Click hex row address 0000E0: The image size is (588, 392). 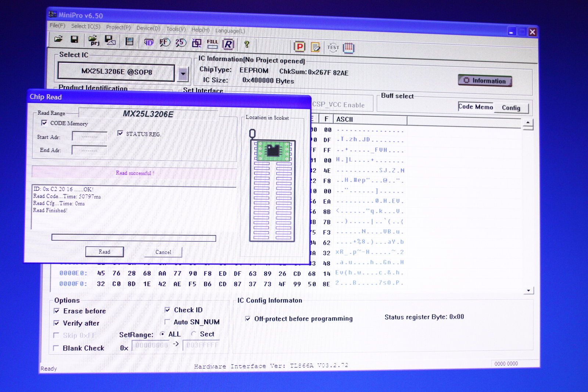coord(73,273)
